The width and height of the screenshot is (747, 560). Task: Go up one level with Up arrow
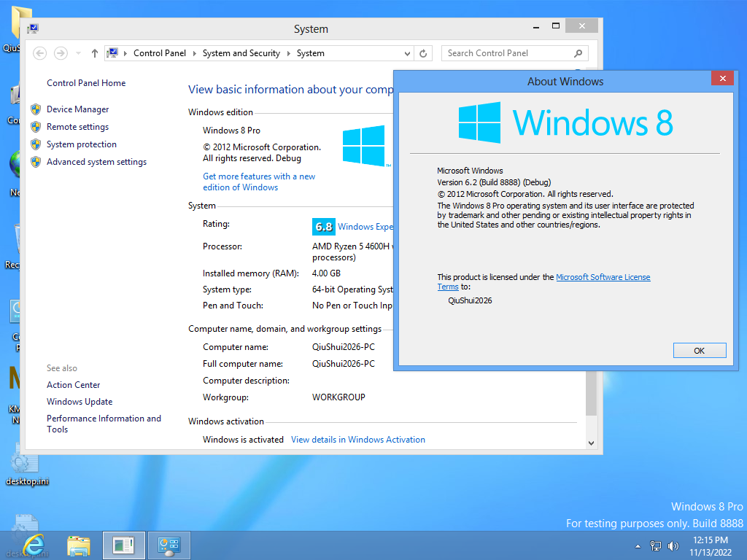coord(94,53)
